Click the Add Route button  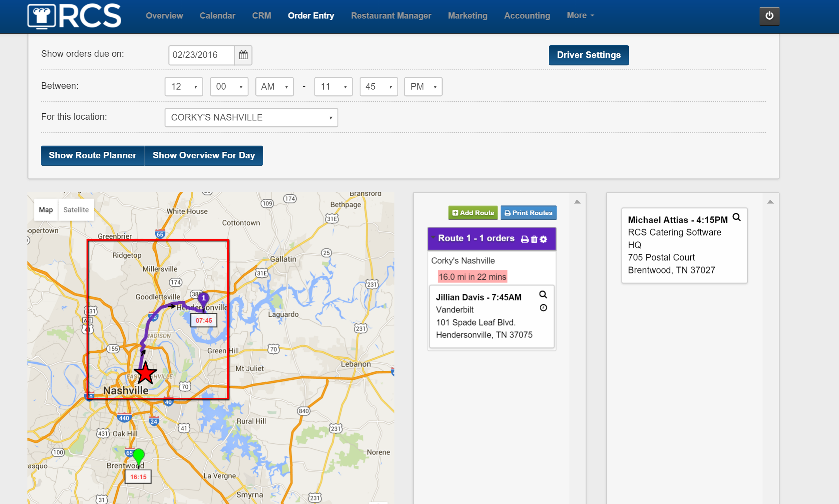pos(472,212)
